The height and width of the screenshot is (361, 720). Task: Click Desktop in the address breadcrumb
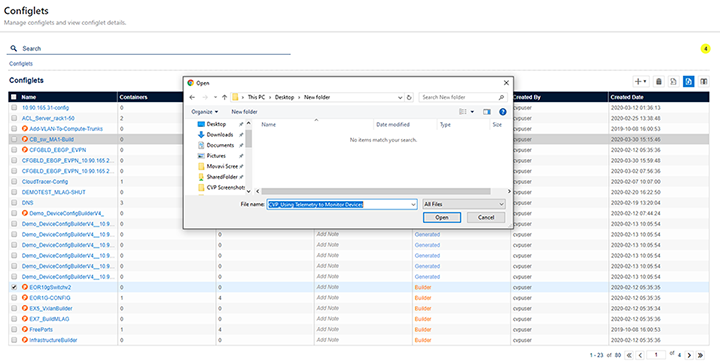coord(284,97)
